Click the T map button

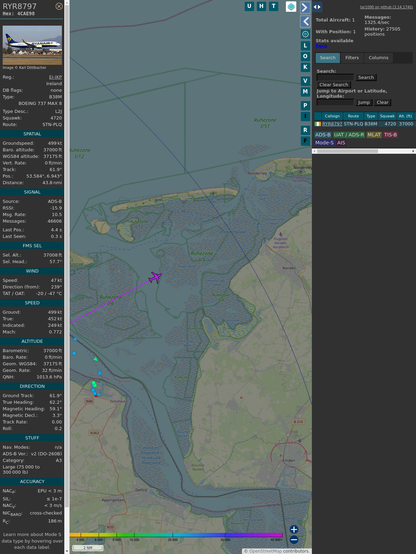[273, 6]
